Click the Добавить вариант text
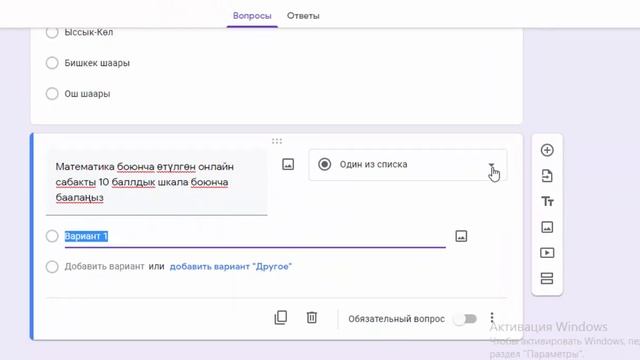Viewport: 640px width, 360px height. (x=104, y=267)
